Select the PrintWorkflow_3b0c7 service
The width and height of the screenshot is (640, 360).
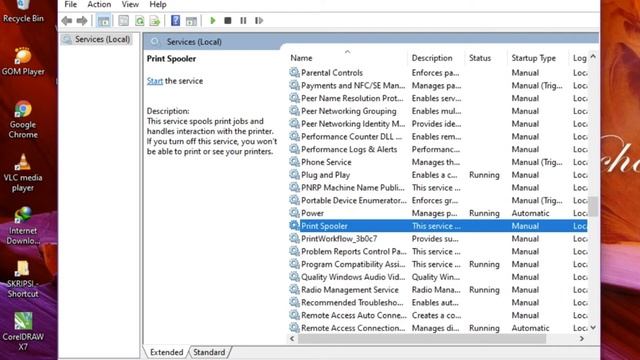(339, 238)
